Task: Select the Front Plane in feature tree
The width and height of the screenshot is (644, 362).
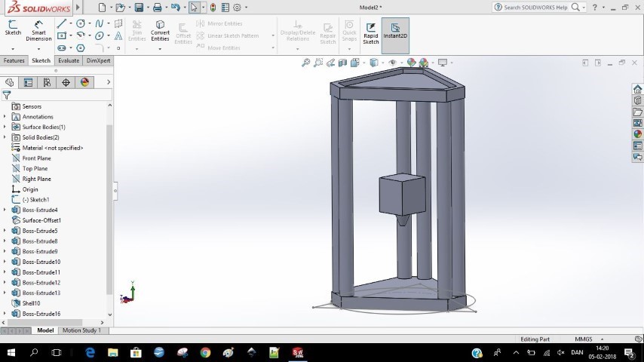Action: (x=36, y=158)
